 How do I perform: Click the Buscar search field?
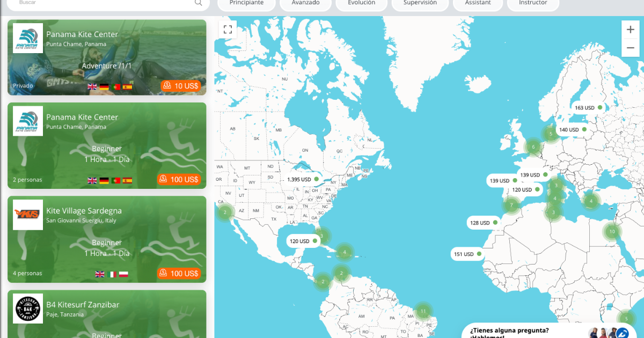pyautogui.click(x=102, y=3)
